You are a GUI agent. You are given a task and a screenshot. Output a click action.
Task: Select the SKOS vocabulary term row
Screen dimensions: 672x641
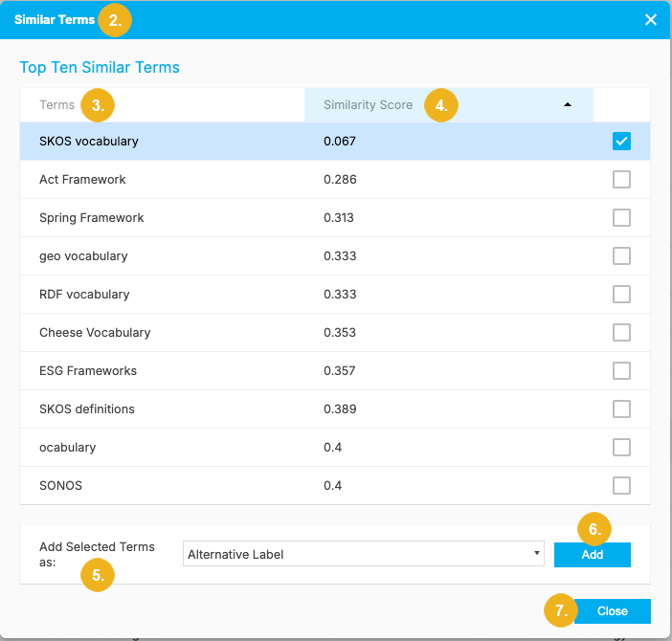tap(89, 142)
